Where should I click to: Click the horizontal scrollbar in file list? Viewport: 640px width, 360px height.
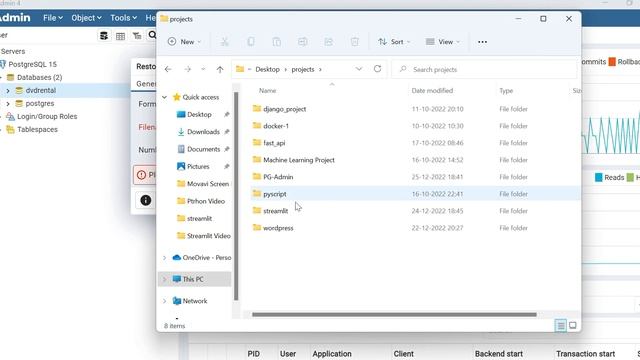[x=394, y=314]
